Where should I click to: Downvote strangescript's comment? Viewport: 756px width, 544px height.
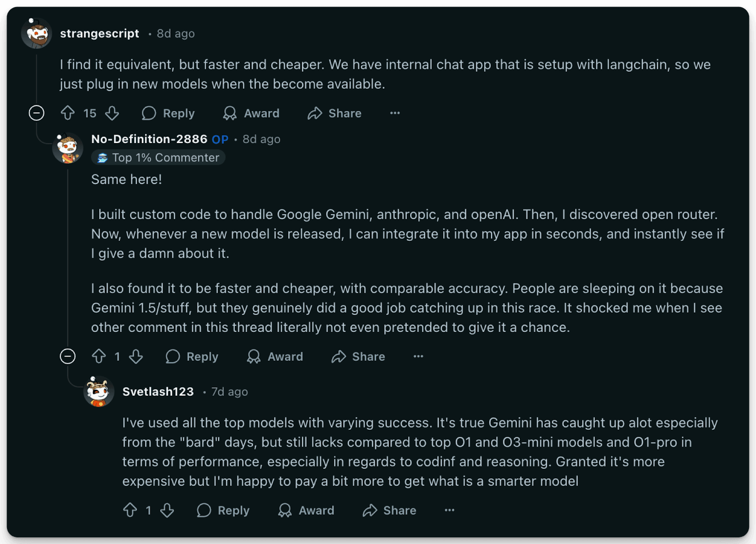click(112, 113)
